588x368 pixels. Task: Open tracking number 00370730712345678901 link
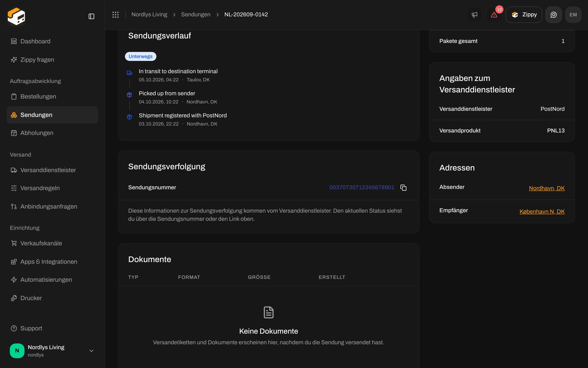(x=362, y=187)
